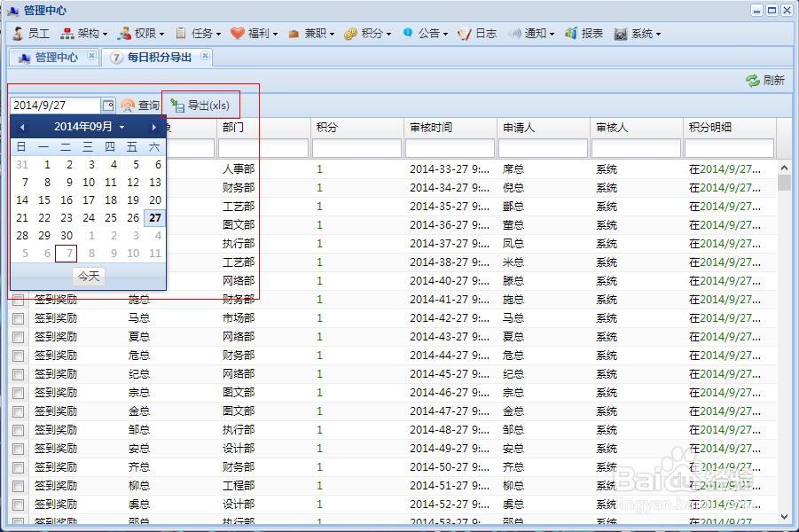Click the 日志 toolbar item
Image resolution: width=799 pixels, height=532 pixels.
click(x=477, y=34)
